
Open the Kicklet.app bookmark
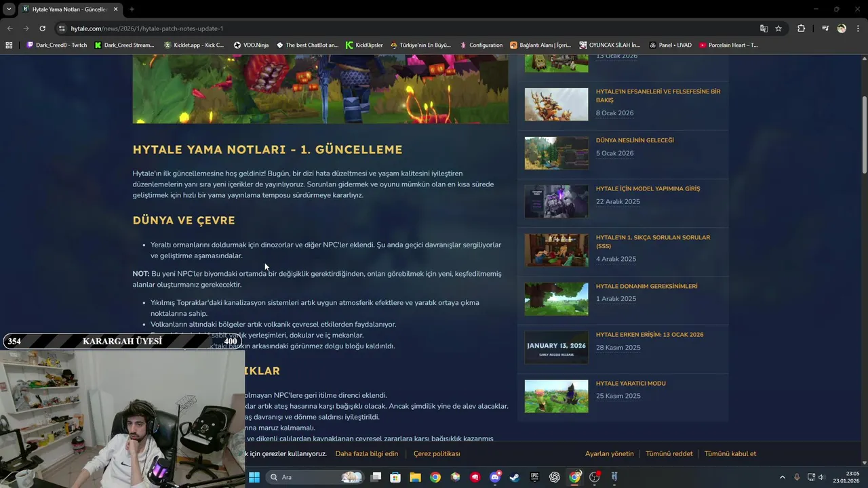(x=194, y=45)
